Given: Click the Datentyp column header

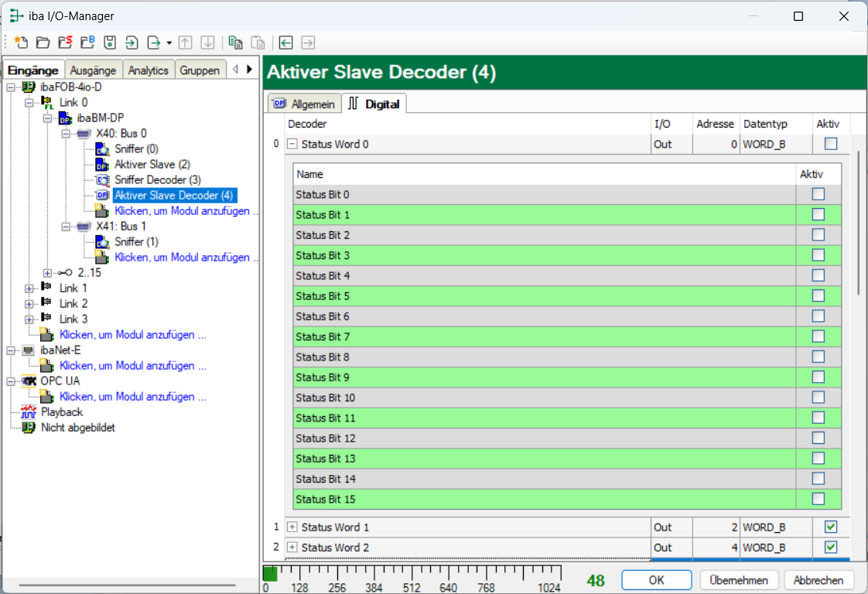Looking at the screenshot, I should click(776, 124).
